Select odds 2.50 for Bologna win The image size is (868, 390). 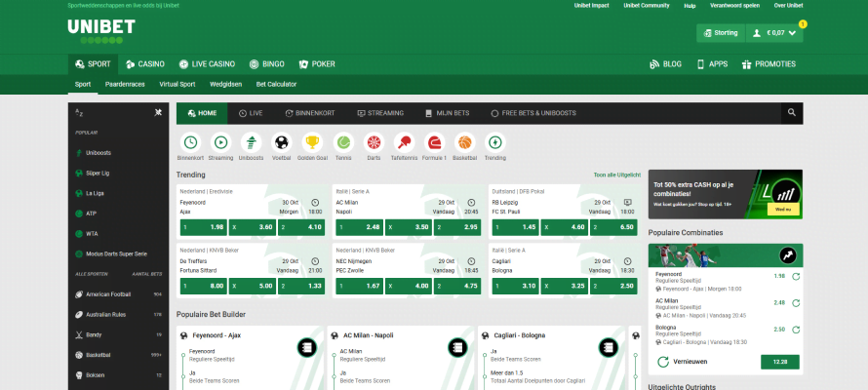pyautogui.click(x=613, y=286)
